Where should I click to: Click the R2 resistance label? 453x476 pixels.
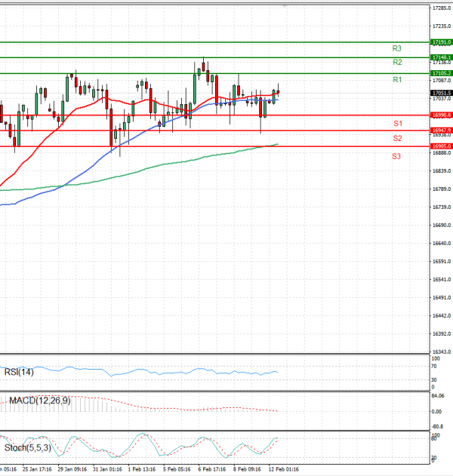tap(396, 62)
